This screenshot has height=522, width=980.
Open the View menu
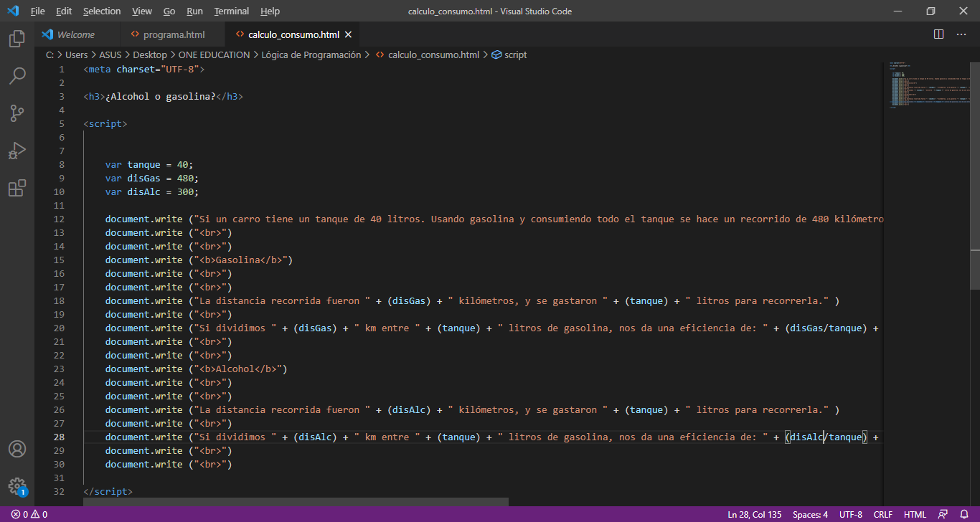point(142,11)
